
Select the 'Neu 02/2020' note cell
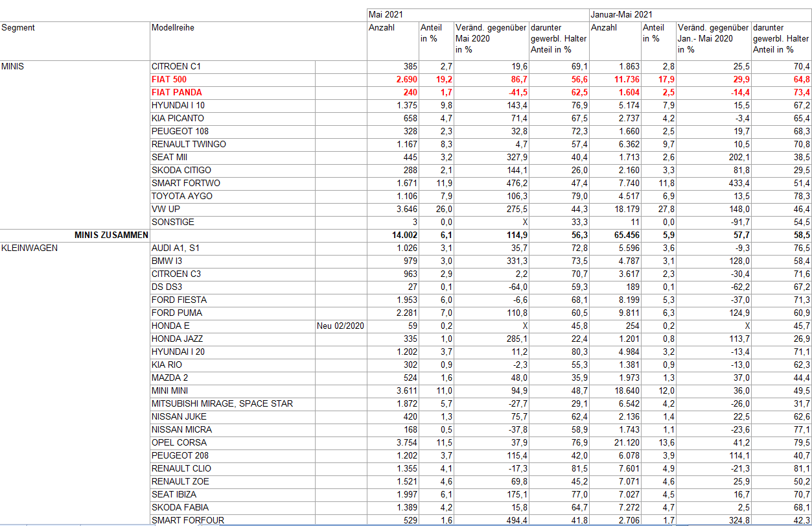pos(340,326)
